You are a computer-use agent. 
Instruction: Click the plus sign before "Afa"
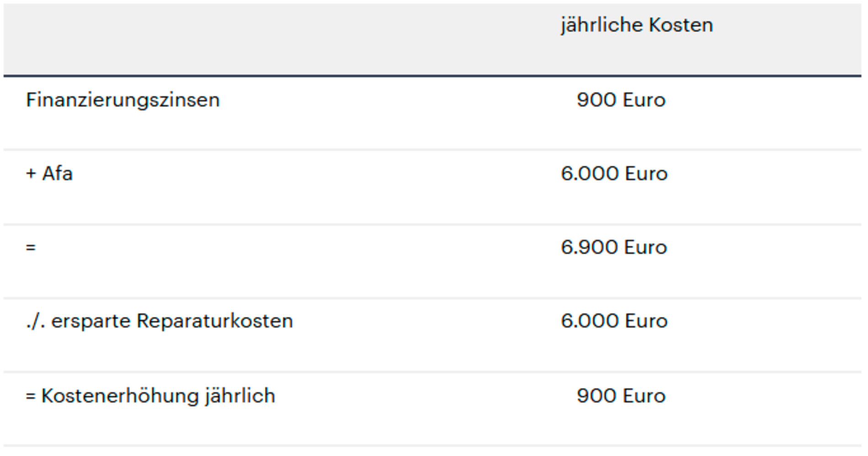coord(31,174)
